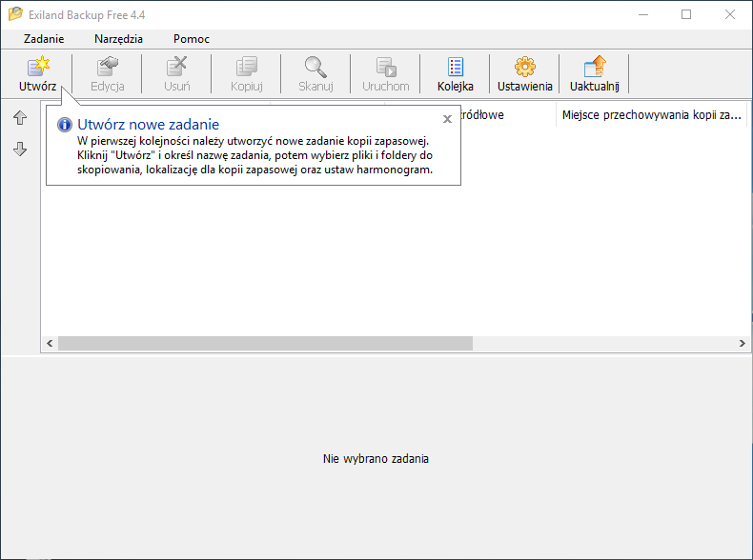Minimize the Exiland Backup window

point(643,15)
